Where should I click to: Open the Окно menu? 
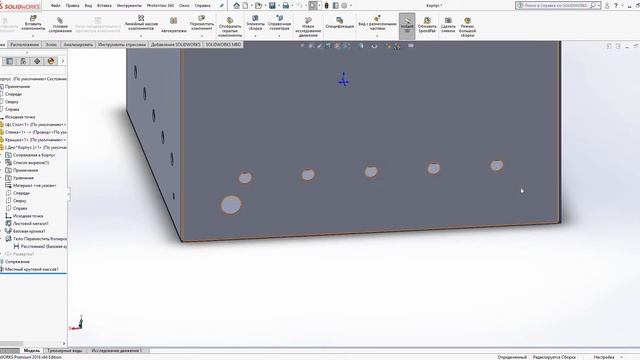(184, 6)
